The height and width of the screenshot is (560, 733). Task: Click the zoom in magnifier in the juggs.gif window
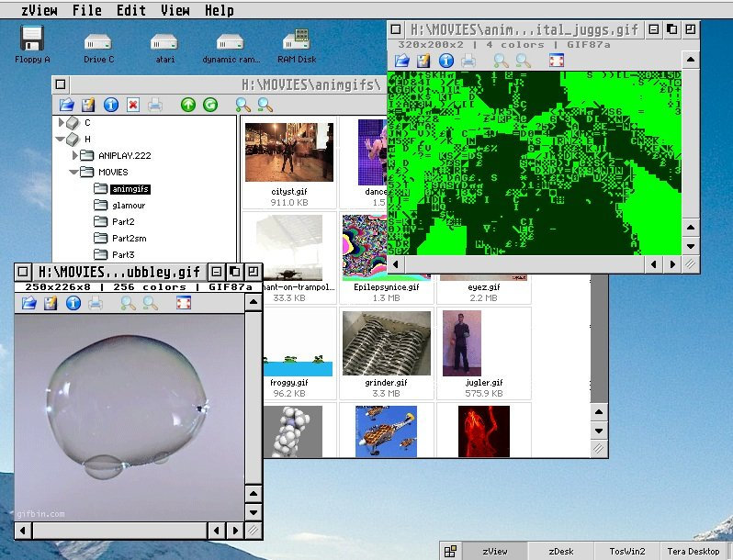[502, 61]
